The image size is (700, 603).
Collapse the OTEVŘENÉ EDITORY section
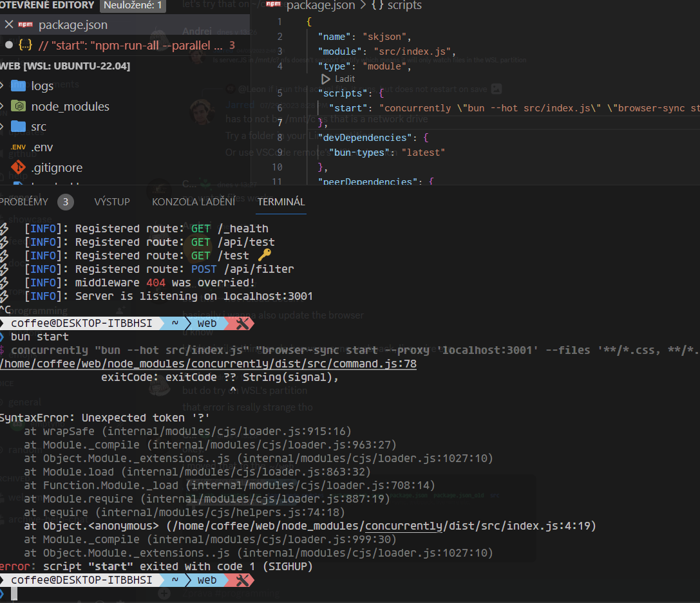point(46,5)
